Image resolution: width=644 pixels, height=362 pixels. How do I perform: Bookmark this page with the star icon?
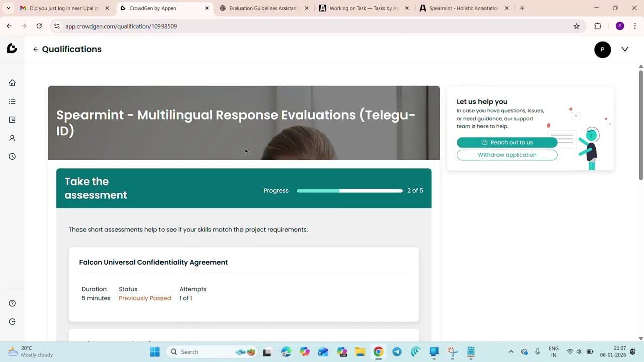pyautogui.click(x=576, y=26)
